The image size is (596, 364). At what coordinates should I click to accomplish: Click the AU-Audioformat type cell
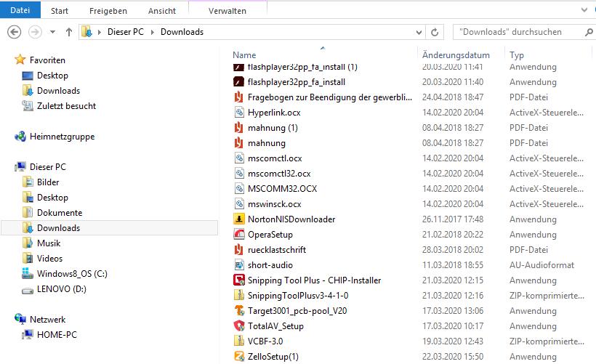click(x=541, y=265)
